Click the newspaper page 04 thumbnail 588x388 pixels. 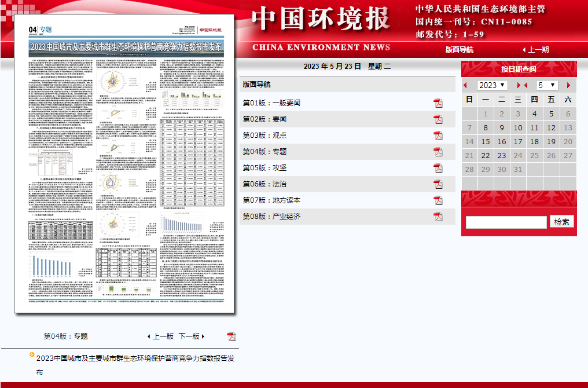(x=124, y=164)
